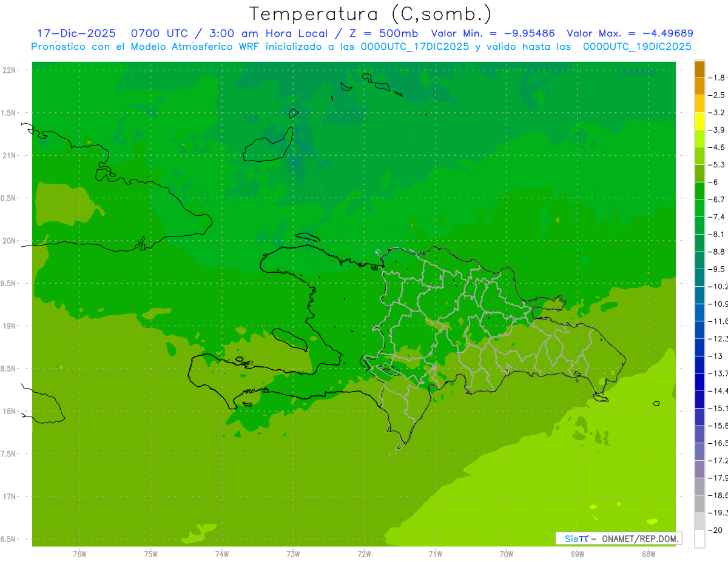Click the 'Temperatura (C,somb.)' chart title

[x=371, y=14]
